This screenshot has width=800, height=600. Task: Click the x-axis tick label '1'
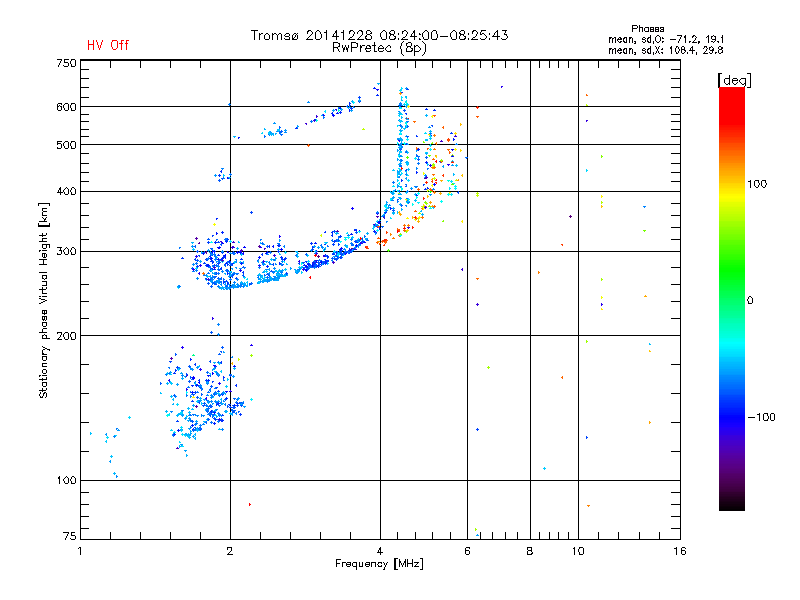(x=80, y=551)
